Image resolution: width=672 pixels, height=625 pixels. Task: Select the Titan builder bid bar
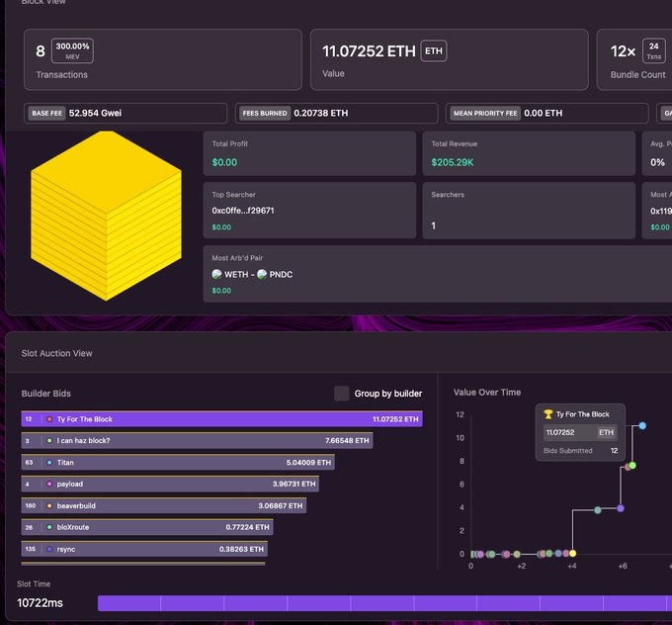pyautogui.click(x=178, y=463)
